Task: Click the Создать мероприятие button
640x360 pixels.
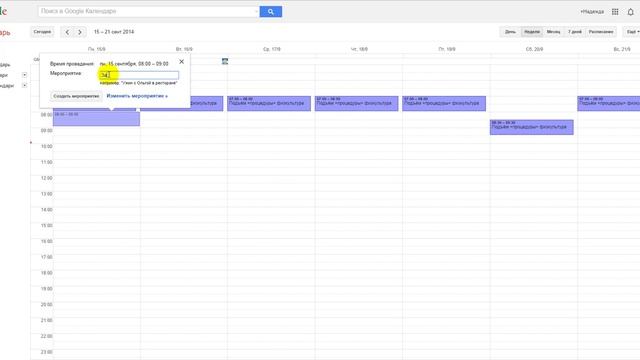Action: [76, 96]
